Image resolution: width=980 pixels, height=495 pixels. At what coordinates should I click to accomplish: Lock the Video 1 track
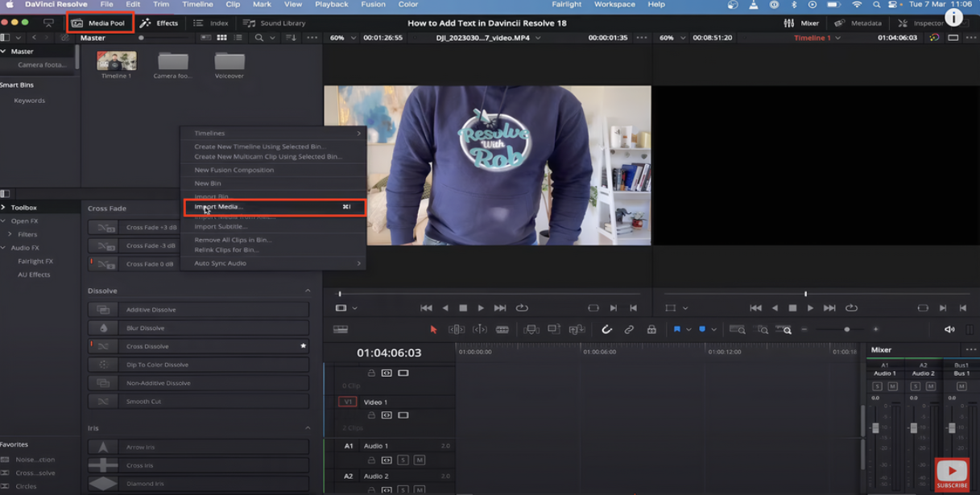[x=370, y=417]
